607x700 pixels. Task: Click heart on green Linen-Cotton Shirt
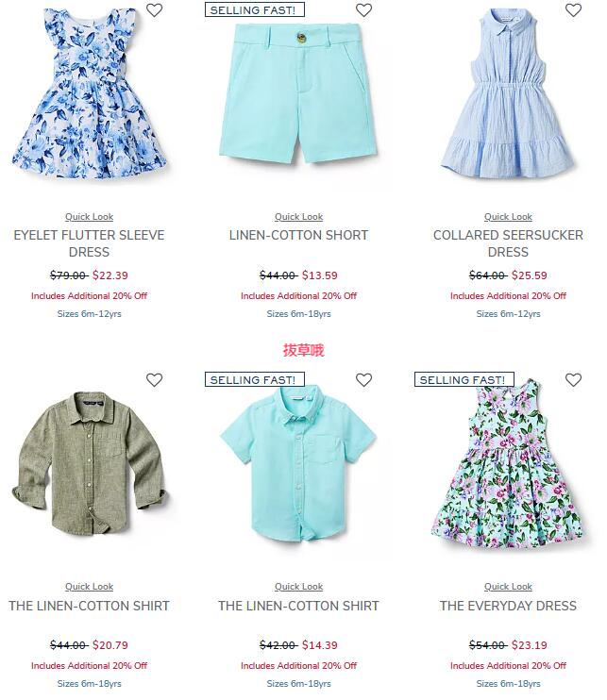pyautogui.click(x=154, y=380)
